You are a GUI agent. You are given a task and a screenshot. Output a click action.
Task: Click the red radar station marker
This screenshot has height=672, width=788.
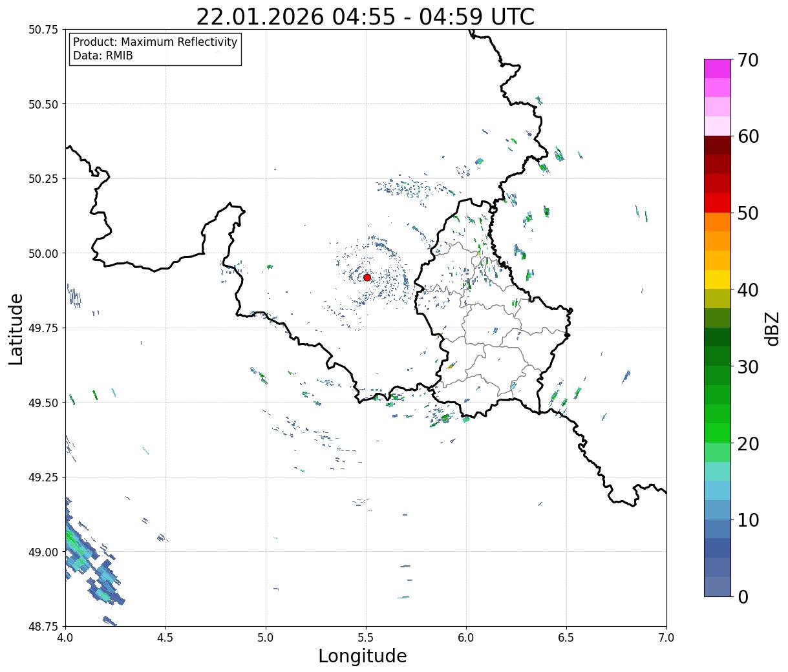pyautogui.click(x=367, y=277)
